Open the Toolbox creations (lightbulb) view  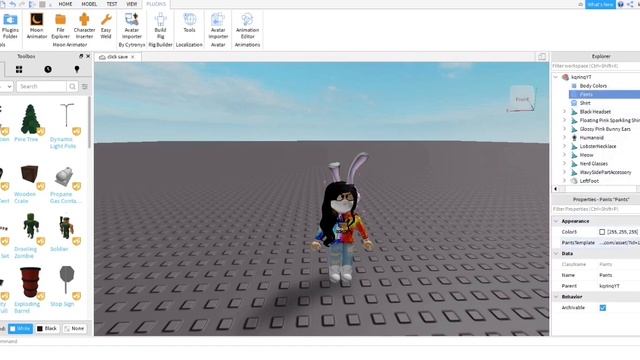pos(77,69)
